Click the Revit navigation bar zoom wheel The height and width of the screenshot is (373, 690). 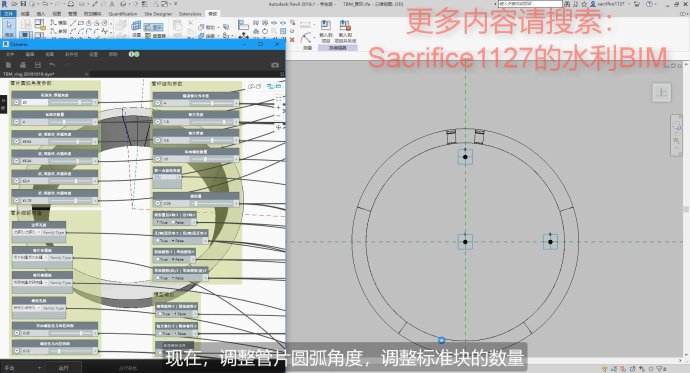pyautogui.click(x=676, y=126)
